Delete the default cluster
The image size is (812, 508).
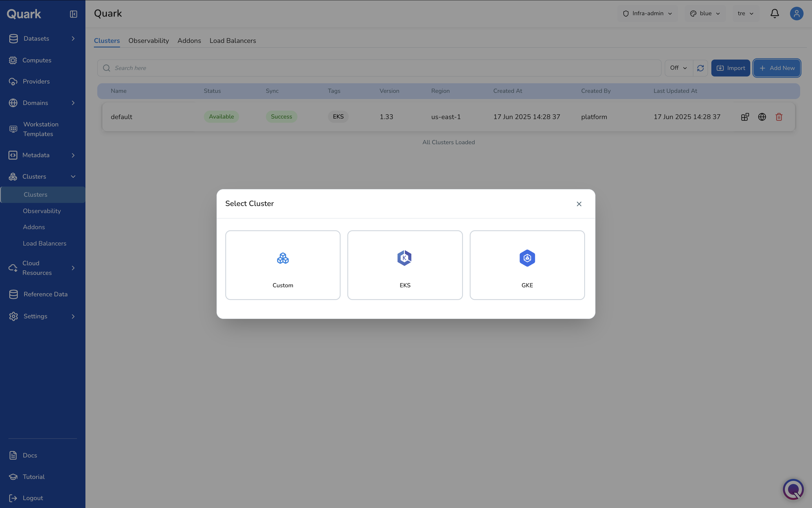tap(779, 117)
